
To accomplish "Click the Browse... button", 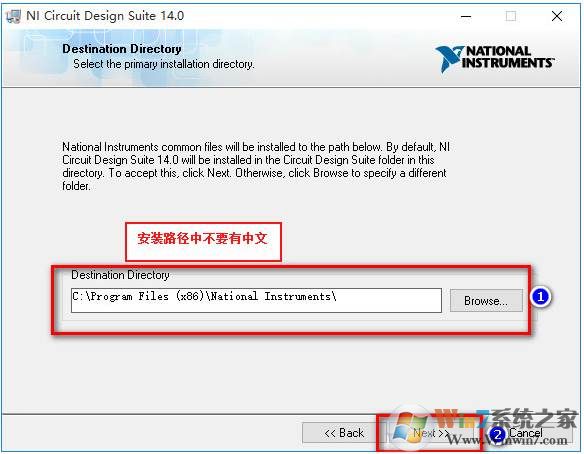I will (x=486, y=300).
